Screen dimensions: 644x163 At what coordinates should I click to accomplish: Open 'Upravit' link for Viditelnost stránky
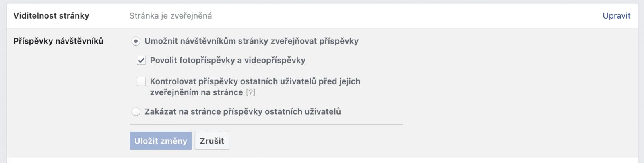pos(616,16)
